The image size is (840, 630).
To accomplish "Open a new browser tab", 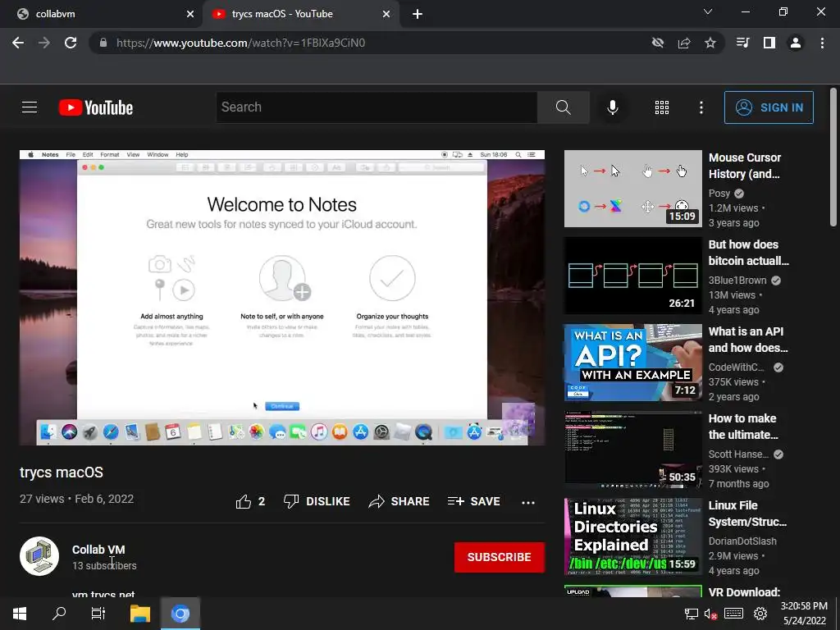I will click(x=418, y=14).
